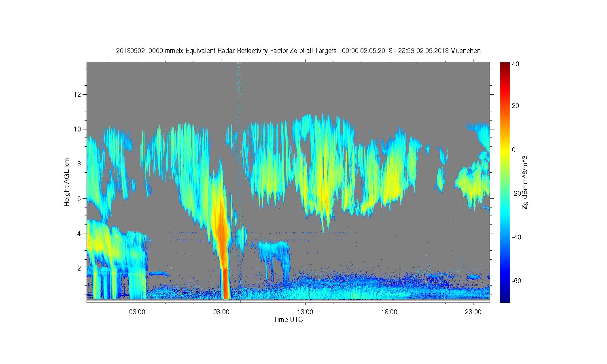Screen dimensions: 607x364
Task: Click the '18:00' time tick label
Action: click(389, 312)
